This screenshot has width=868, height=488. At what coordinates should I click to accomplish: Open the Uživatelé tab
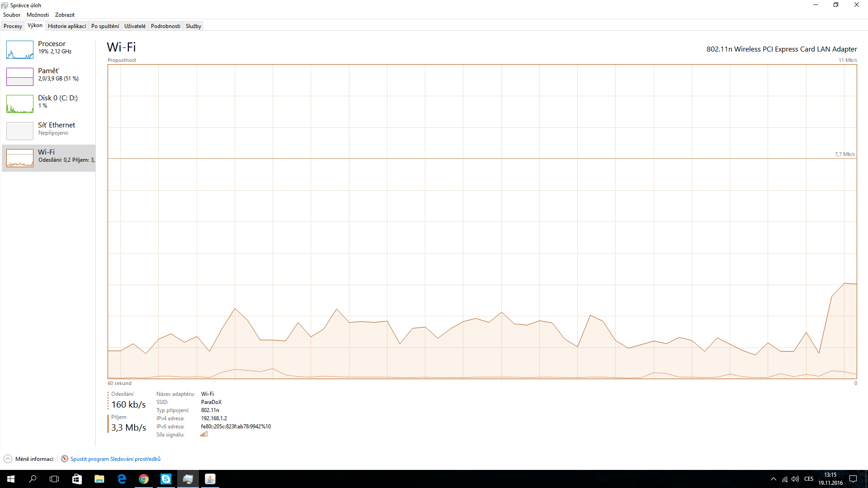click(135, 26)
